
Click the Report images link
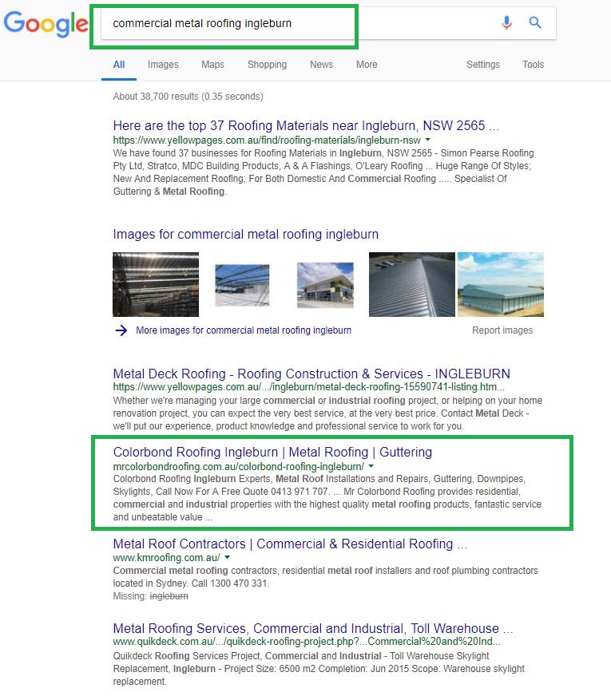pos(502,330)
